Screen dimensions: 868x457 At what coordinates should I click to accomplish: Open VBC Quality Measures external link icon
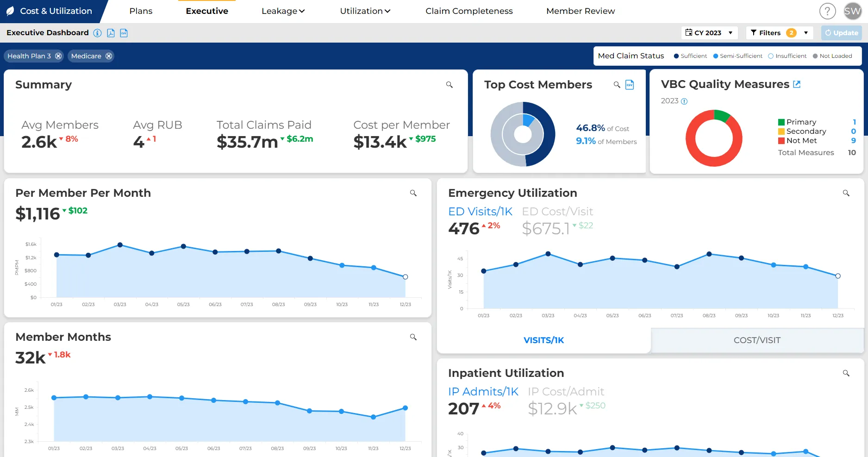click(797, 84)
